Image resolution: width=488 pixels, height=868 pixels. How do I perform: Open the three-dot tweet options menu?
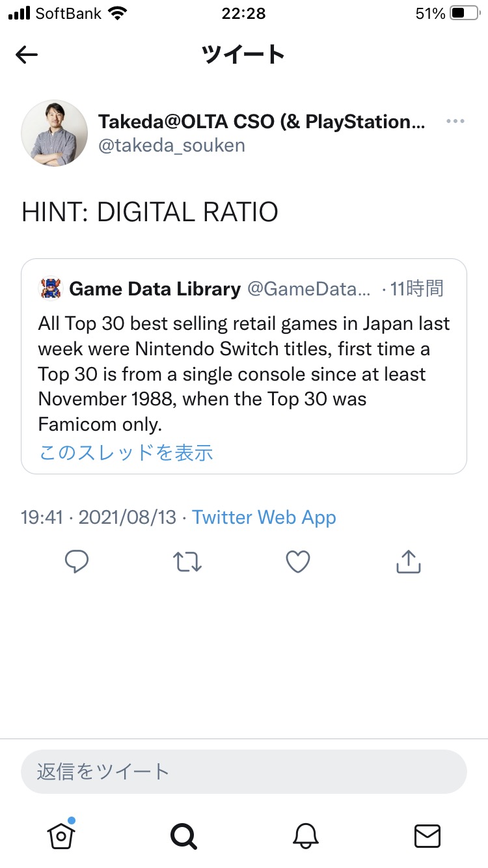pyautogui.click(x=455, y=122)
